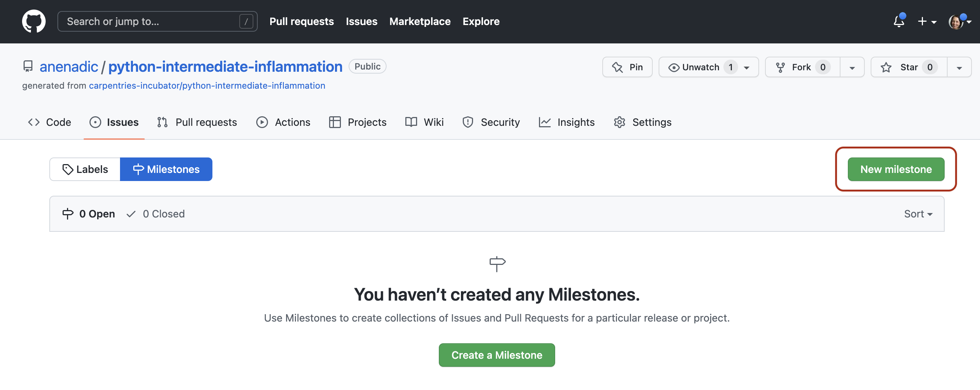Expand the Unwatch notifications dropdown arrow

pyautogui.click(x=747, y=68)
